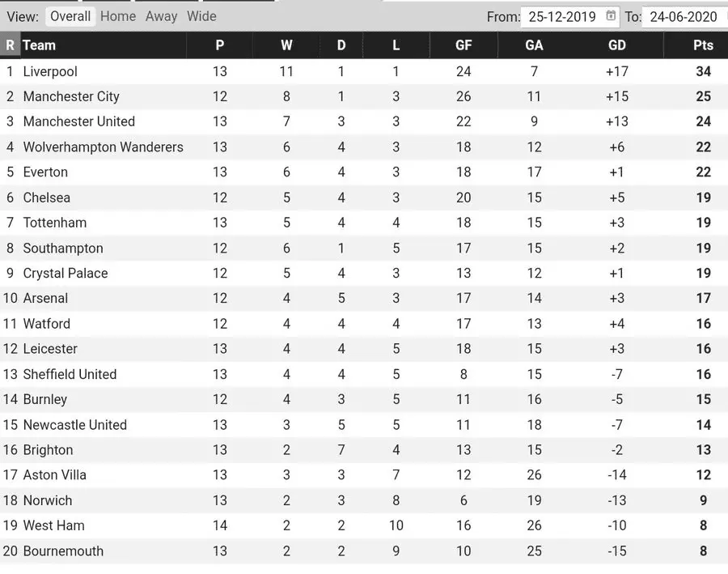Sort by the GF column header
This screenshot has height=574, width=728.
[463, 45]
